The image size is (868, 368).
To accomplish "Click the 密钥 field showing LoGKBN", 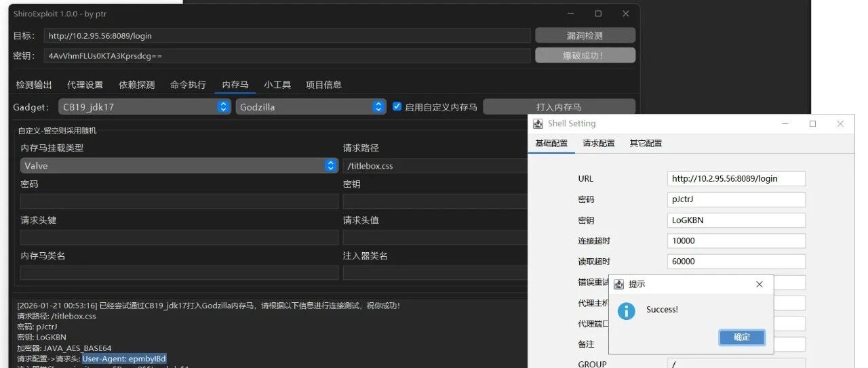I will click(x=736, y=220).
